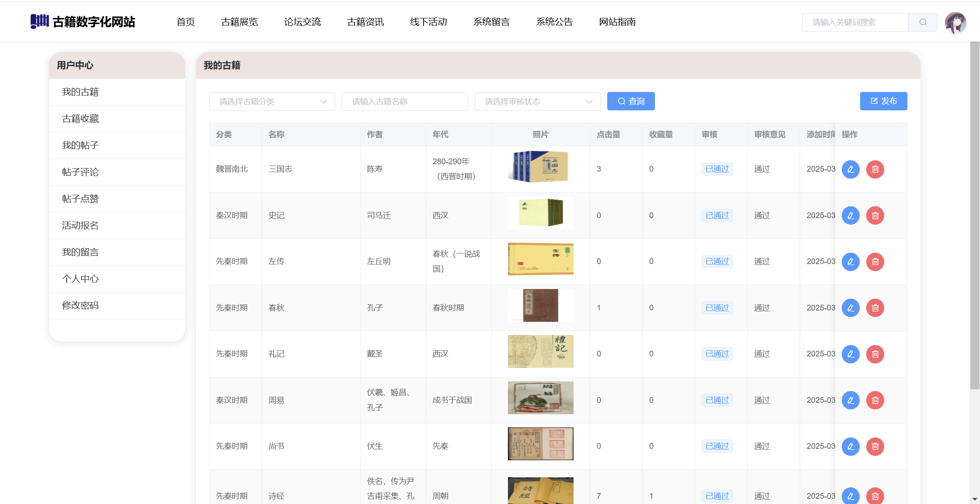The height and width of the screenshot is (504, 980).
Task: Click the edit icon for 左传 row
Action: (850, 262)
